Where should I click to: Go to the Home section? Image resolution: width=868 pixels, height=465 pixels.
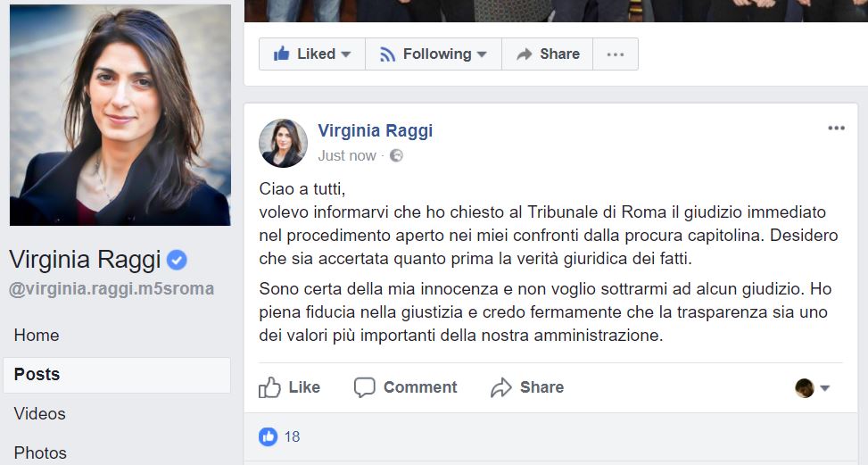(x=37, y=336)
